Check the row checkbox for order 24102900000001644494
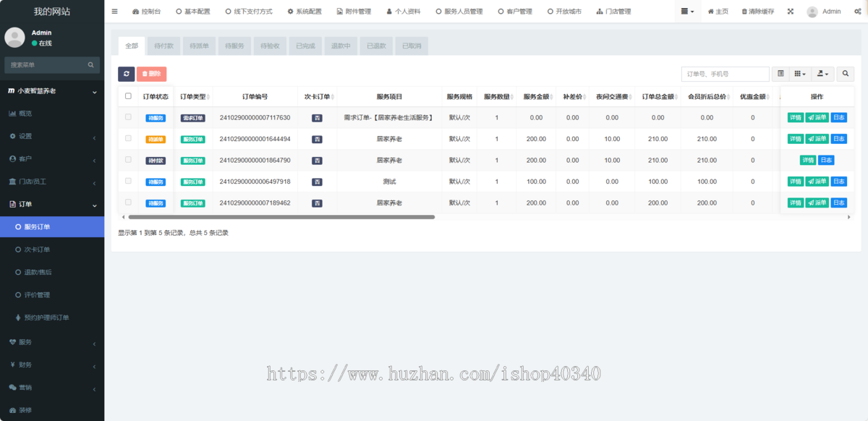This screenshot has width=868, height=421. [128, 138]
